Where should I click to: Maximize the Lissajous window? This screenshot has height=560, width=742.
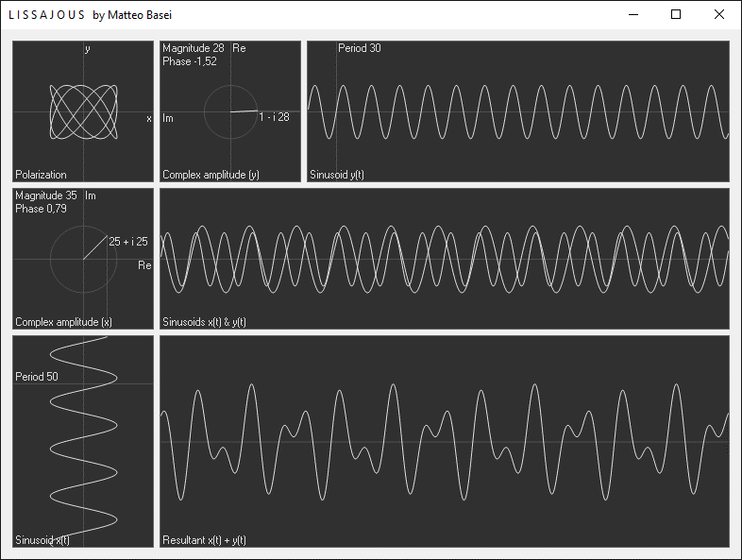[x=676, y=15]
